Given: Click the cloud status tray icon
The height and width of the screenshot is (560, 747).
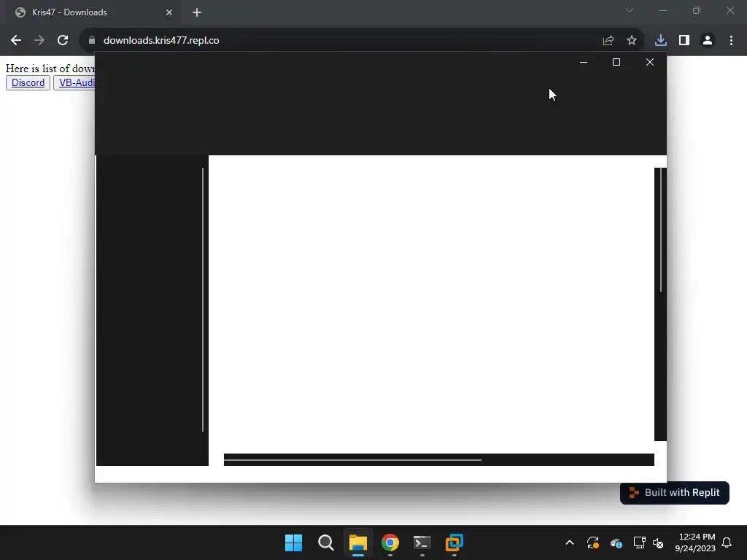Looking at the screenshot, I should pos(616,542).
